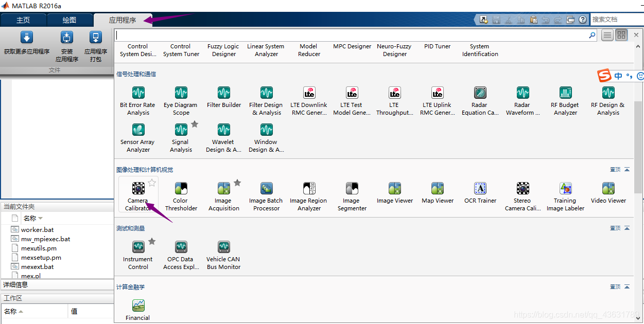Select the 应用程序 (Apps) tab
Image resolution: width=644 pixels, height=324 pixels.
[x=123, y=20]
